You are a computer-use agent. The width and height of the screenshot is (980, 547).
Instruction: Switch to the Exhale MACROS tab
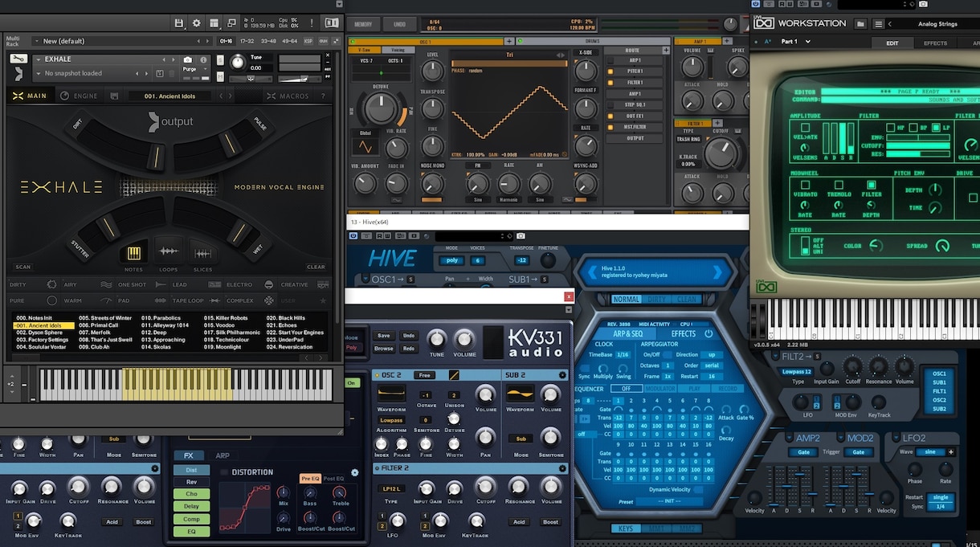tap(288, 96)
